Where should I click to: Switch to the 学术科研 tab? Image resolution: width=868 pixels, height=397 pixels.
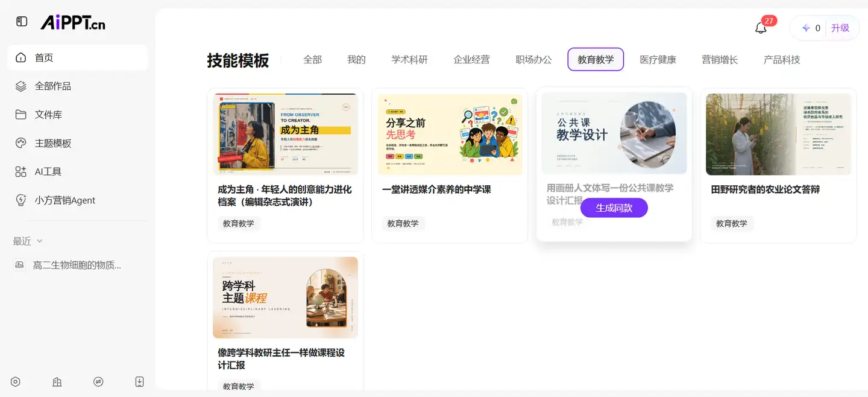pos(410,60)
